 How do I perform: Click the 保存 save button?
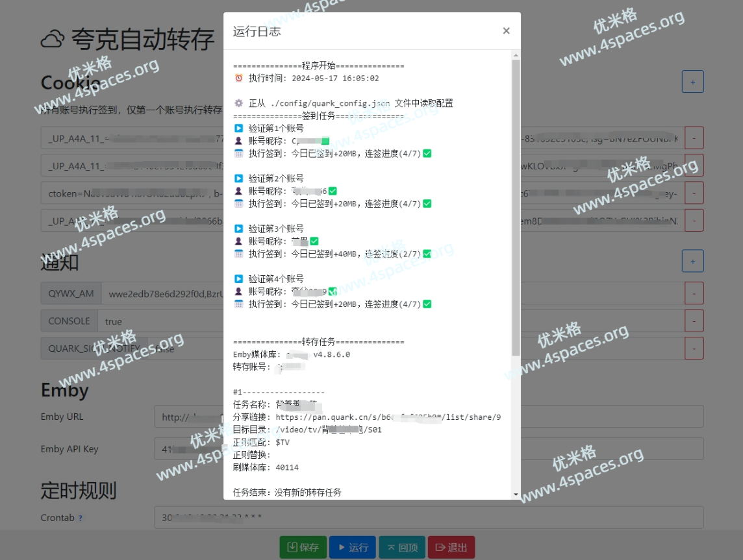[303, 547]
